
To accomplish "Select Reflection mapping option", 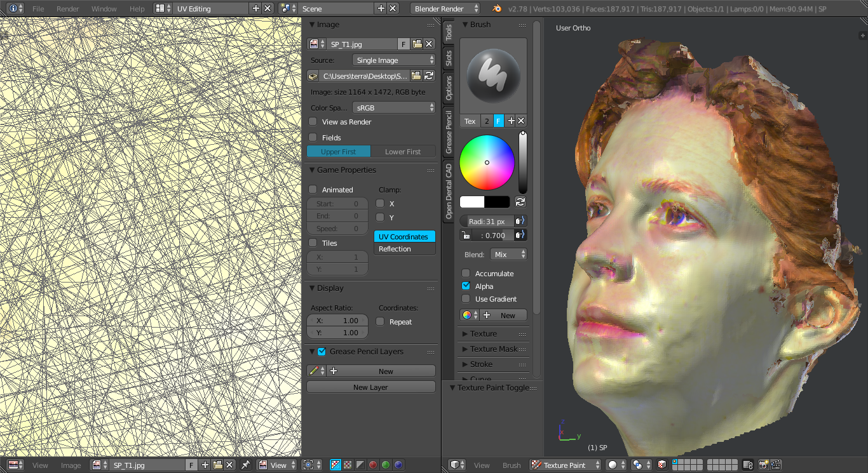I will pyautogui.click(x=405, y=249).
